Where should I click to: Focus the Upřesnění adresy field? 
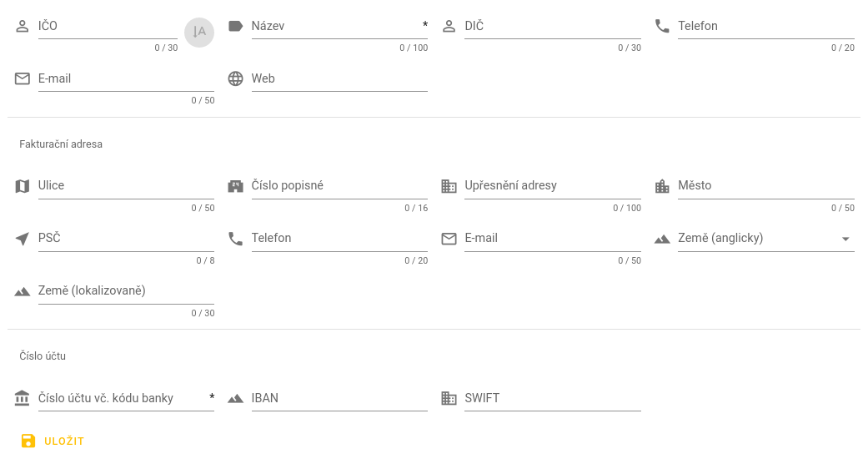pos(552,186)
